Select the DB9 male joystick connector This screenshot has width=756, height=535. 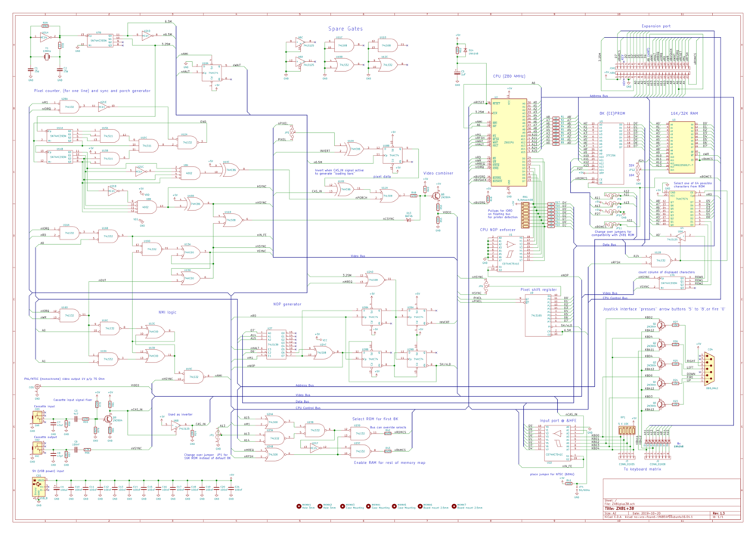(x=711, y=367)
